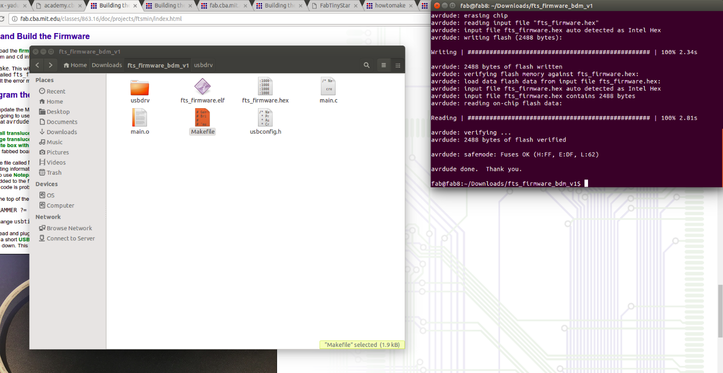The width and height of the screenshot is (723, 373).
Task: Go to Downloads in path bar
Action: (x=107, y=65)
